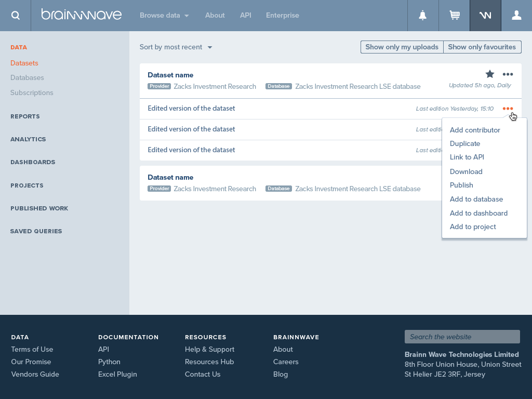Select Add to dashboard option

tap(478, 213)
